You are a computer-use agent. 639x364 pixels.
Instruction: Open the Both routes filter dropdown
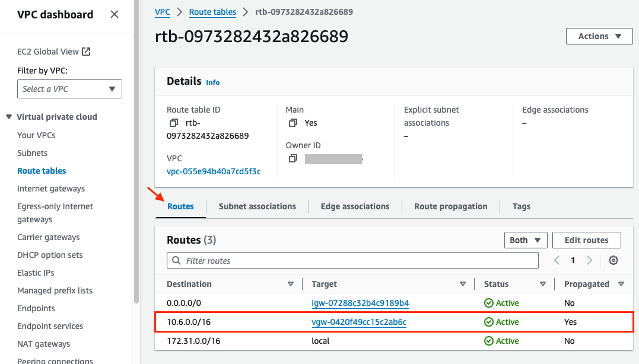[x=525, y=240]
